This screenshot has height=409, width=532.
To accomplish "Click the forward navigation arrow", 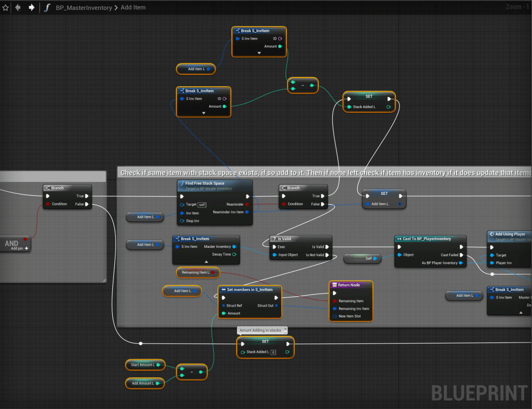I will (32, 8).
